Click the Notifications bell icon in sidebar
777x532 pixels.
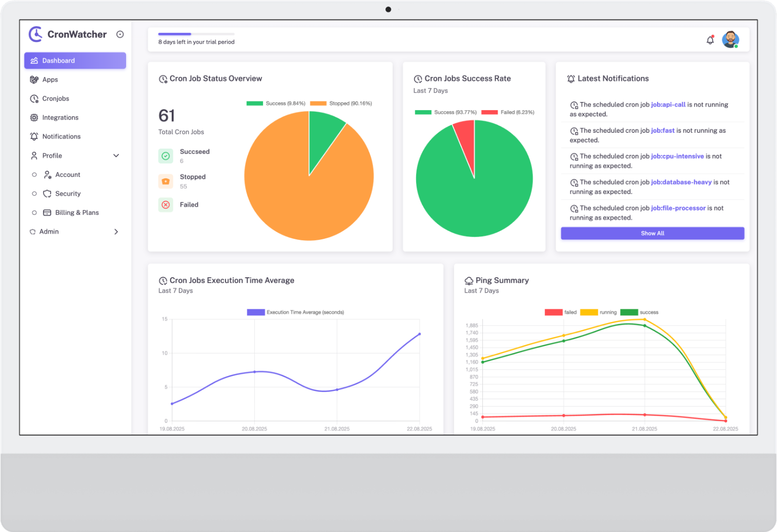(x=34, y=136)
